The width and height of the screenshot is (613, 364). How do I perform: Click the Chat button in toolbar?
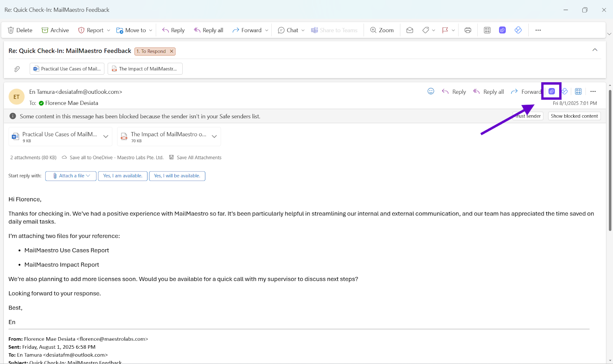coord(288,30)
